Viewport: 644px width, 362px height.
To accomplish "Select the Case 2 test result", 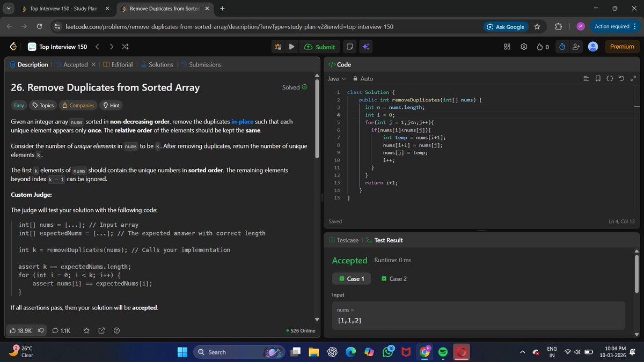I will coord(394,279).
